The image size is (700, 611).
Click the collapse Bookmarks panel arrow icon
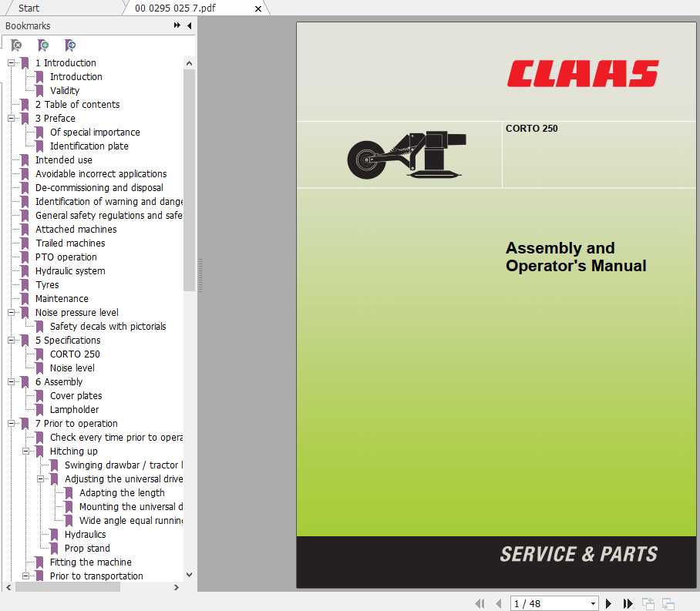point(189,25)
